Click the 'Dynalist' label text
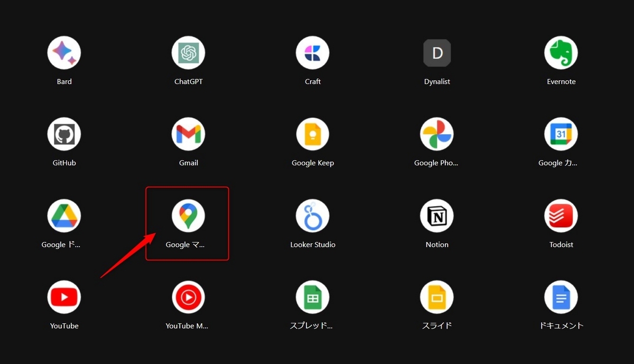 pyautogui.click(x=437, y=82)
